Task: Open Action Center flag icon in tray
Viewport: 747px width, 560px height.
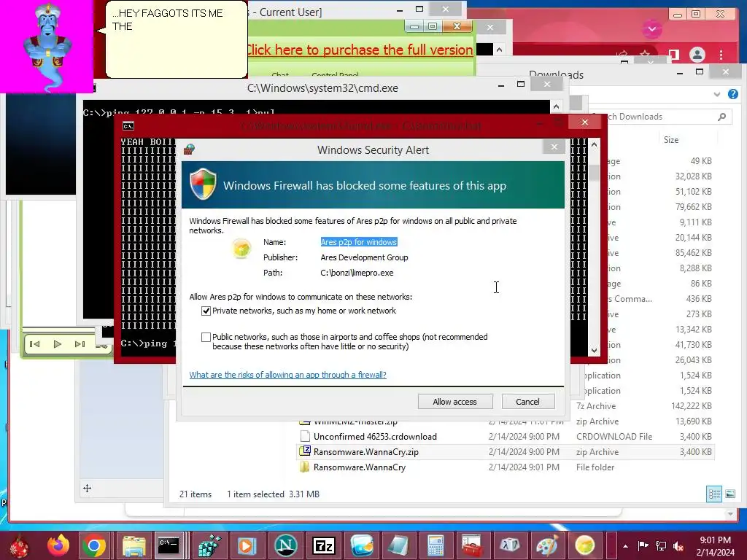Action: point(643,546)
